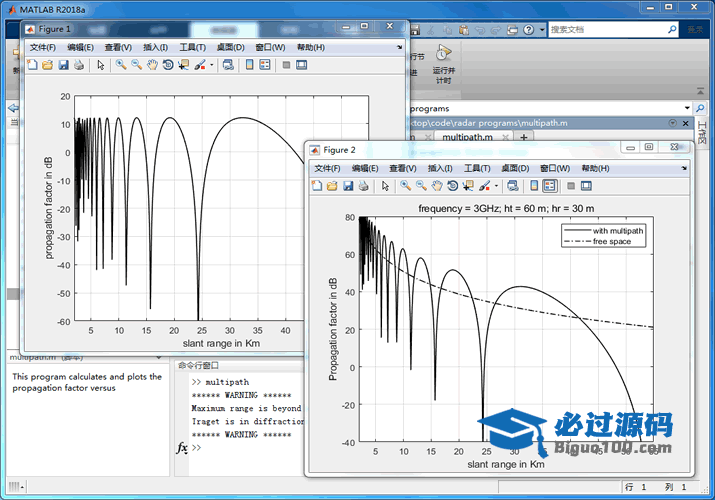Select Data Cursor tool in Figure 2
Viewport: 715px width, 500px height.
468,186
